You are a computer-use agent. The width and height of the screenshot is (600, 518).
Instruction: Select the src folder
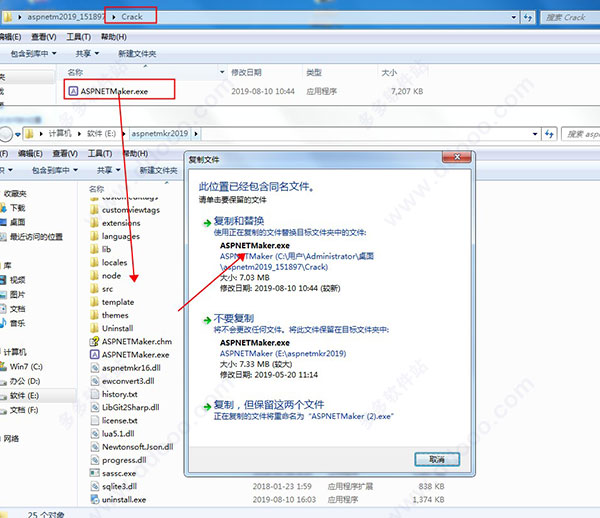point(101,289)
